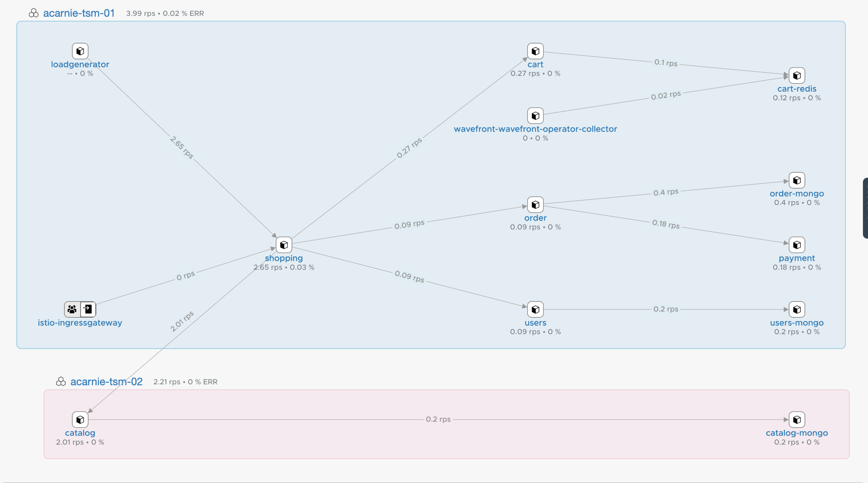Click order-mongo metrics 0.4 rps • 0 %
Image resolution: width=868 pixels, height=483 pixels.
pyautogui.click(x=797, y=202)
